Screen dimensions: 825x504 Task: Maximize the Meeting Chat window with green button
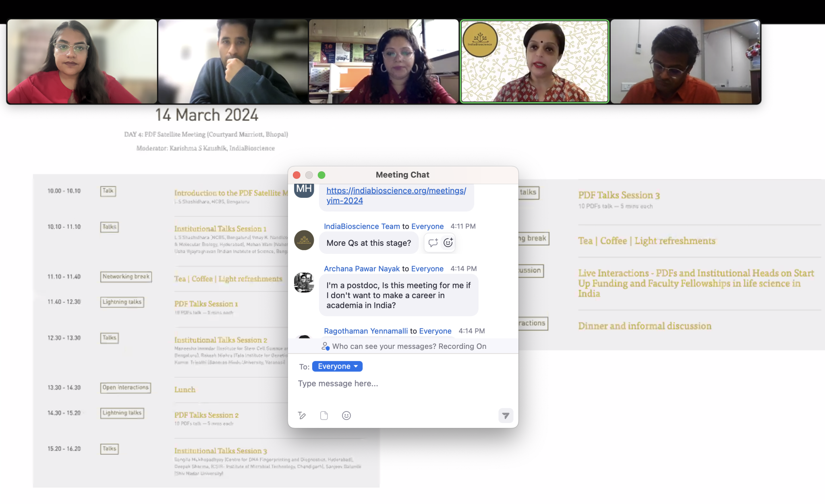[x=321, y=175]
